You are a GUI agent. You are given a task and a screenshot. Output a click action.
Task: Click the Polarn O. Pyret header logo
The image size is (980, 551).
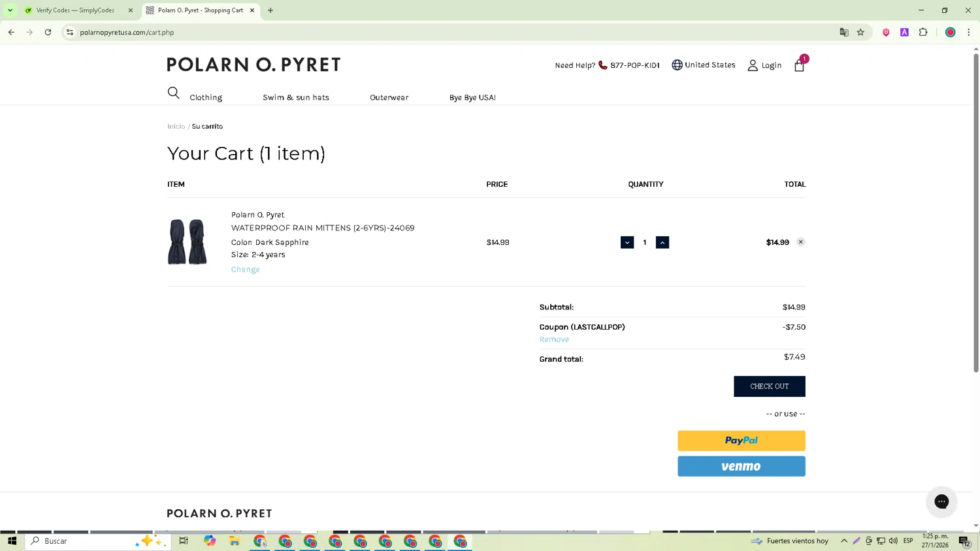[253, 65]
